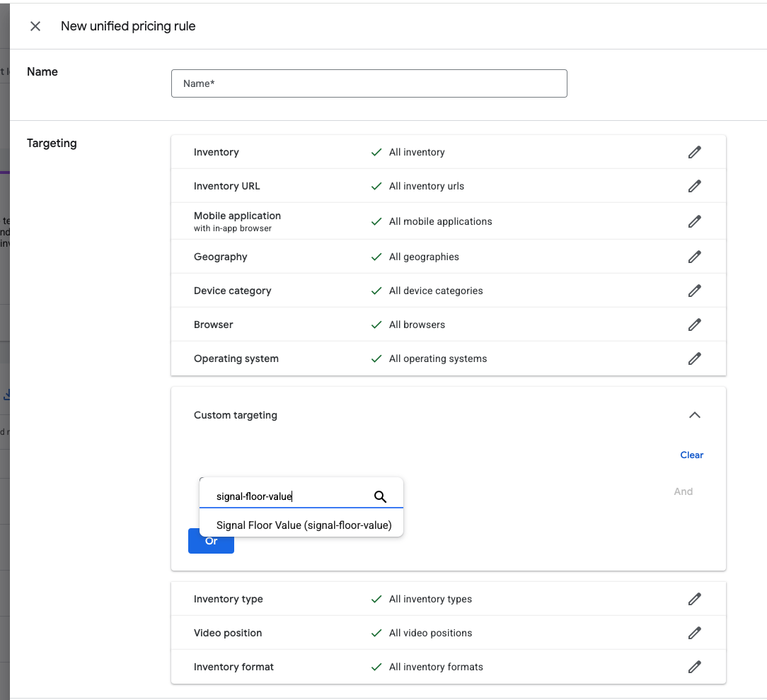Focus the signal-floor-value search field
Viewport: 767px width, 700px height.
(x=290, y=496)
